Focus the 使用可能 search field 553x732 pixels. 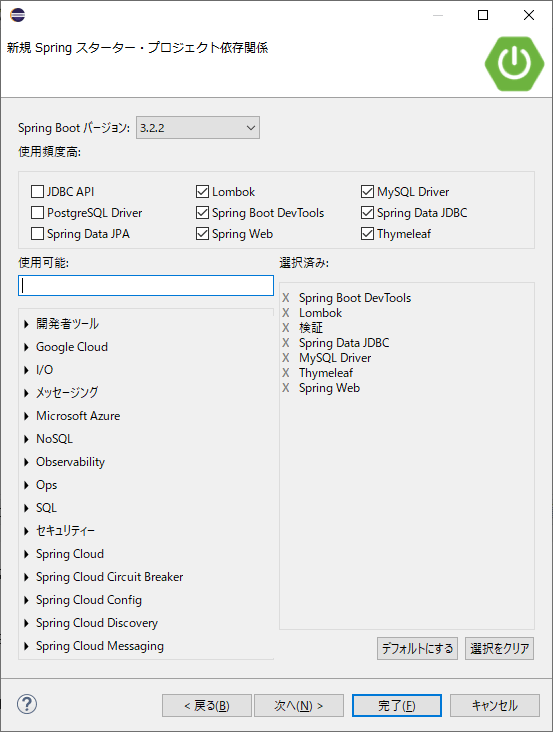146,285
